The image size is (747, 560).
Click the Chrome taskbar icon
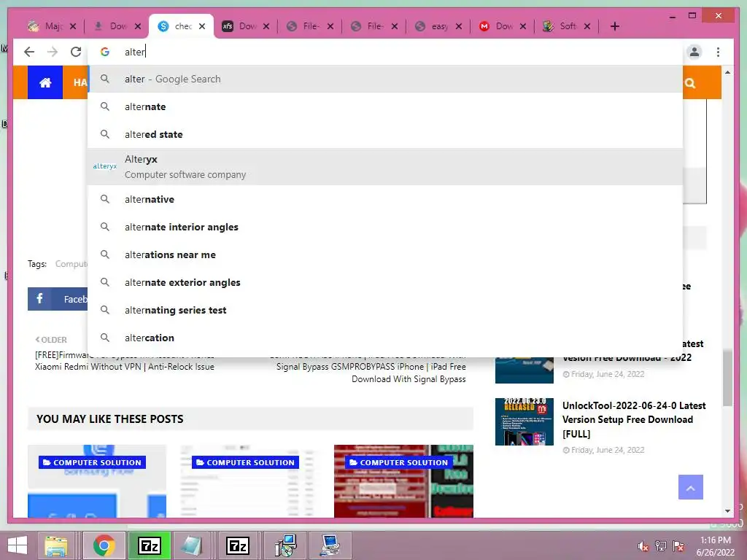[x=104, y=545]
